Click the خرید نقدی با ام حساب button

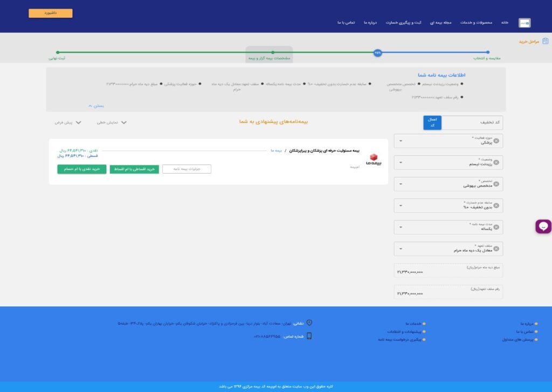pos(82,169)
